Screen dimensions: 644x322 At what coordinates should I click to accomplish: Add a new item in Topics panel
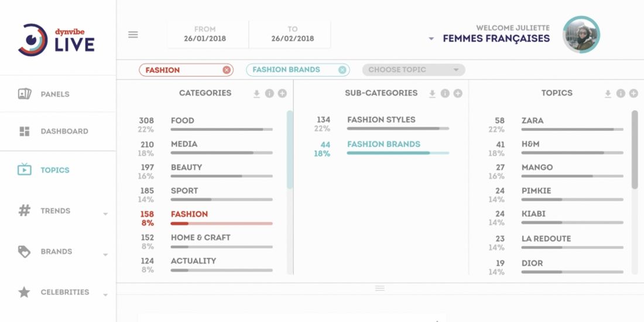coord(633,94)
